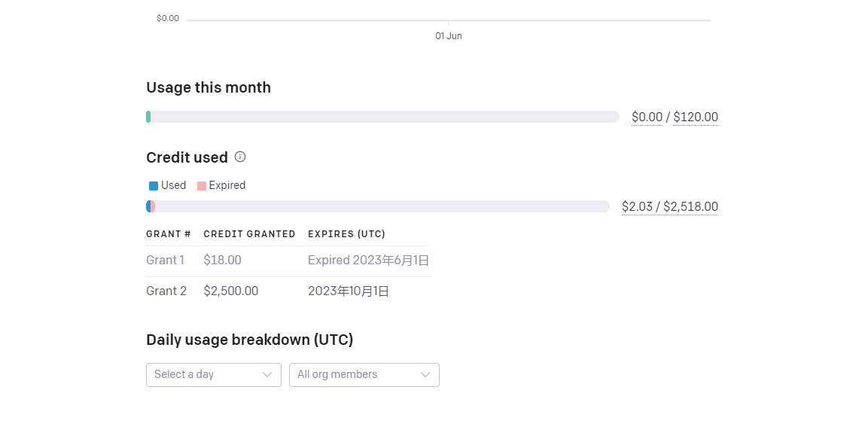Click the Credit used progress bar

(x=378, y=206)
